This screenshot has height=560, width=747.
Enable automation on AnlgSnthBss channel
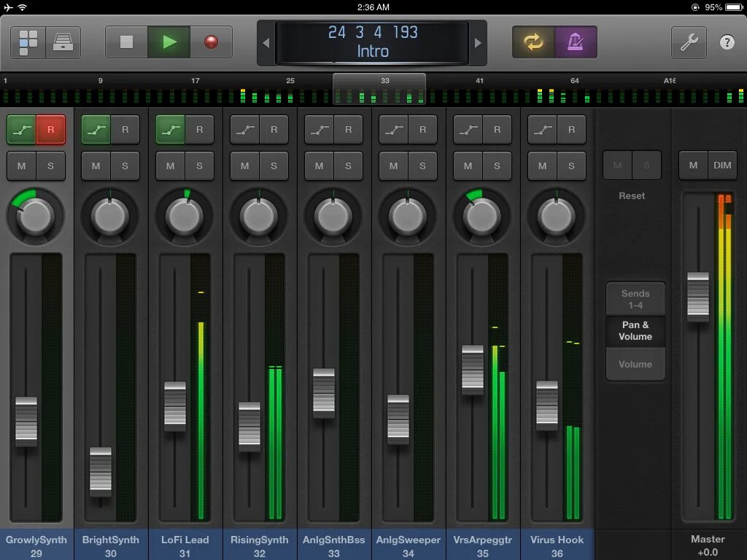point(319,130)
